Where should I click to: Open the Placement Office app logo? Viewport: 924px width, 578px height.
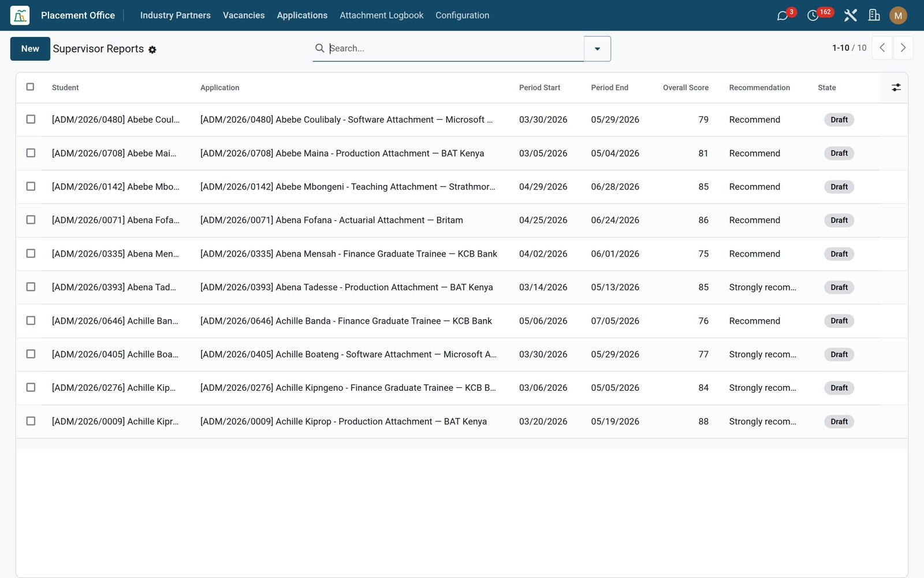tap(20, 16)
